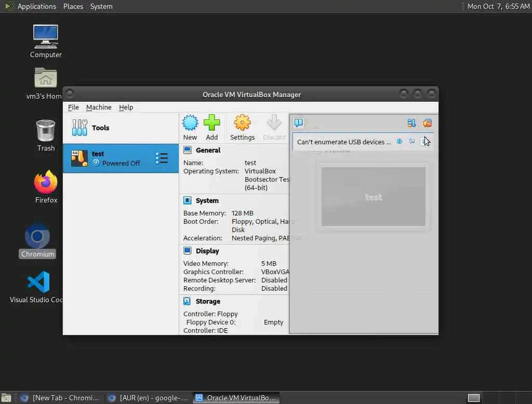Screen dimensions: 532x404
Task: Click the Graphics Controller VBoxVGA value
Action: (275, 272)
